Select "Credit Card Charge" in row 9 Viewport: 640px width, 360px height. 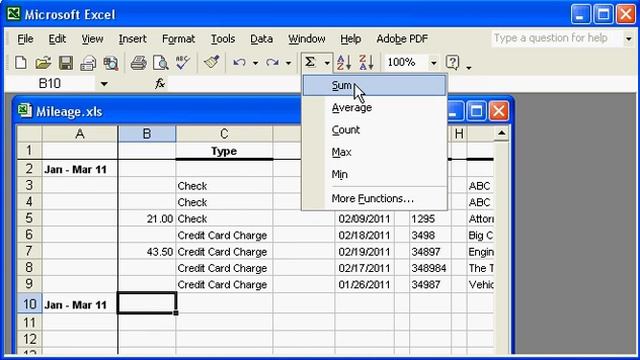point(224,284)
